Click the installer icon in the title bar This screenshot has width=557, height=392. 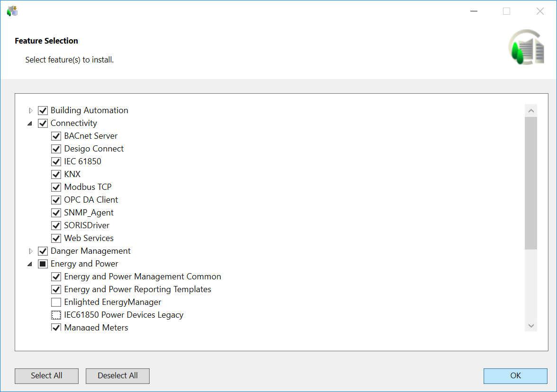coord(12,11)
